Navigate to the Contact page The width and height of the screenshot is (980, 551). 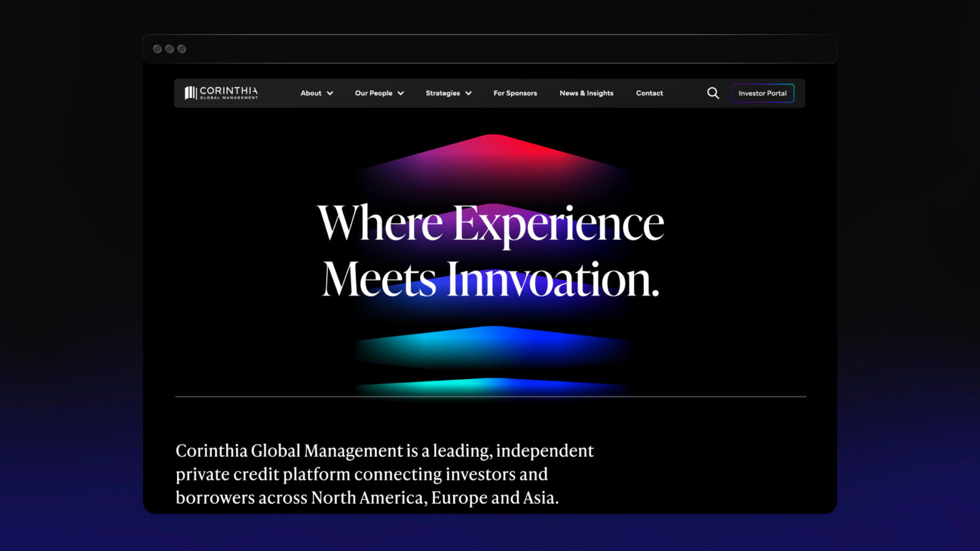[x=649, y=93]
